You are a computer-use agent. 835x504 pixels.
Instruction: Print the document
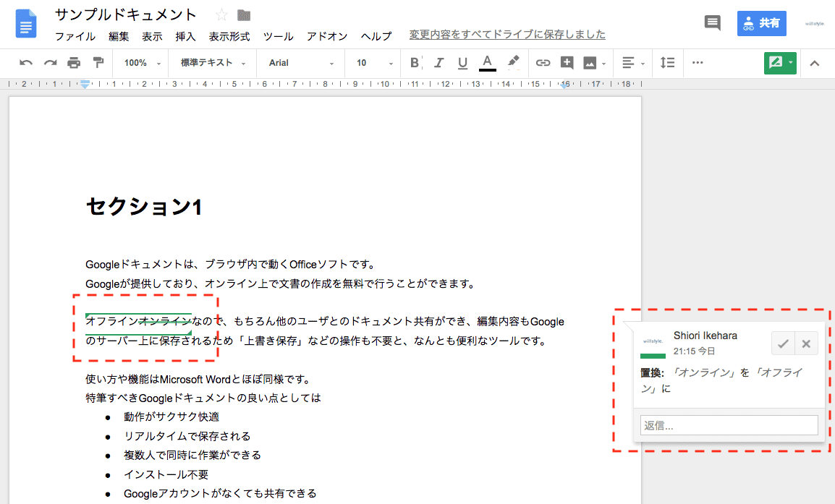tap(74, 63)
